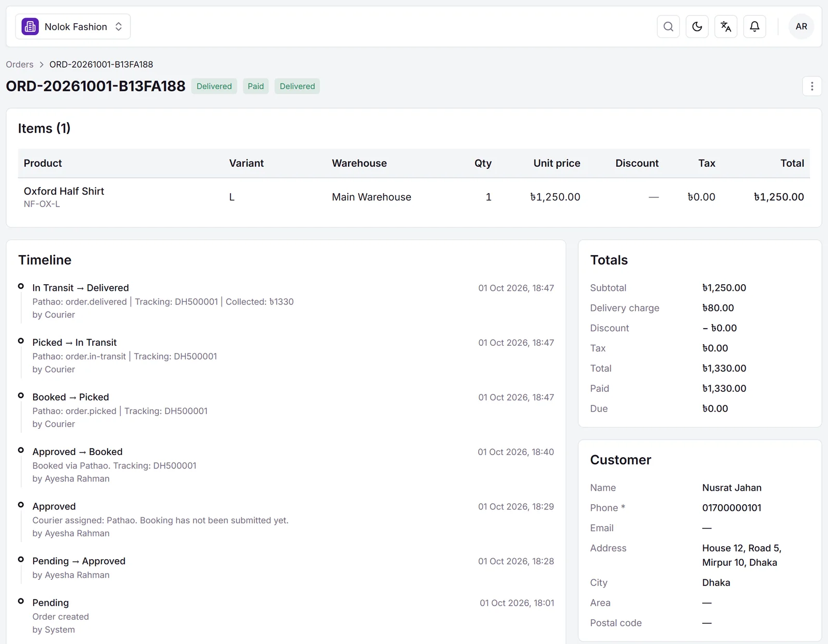Click the 18:01 order created timestamp

tap(517, 603)
